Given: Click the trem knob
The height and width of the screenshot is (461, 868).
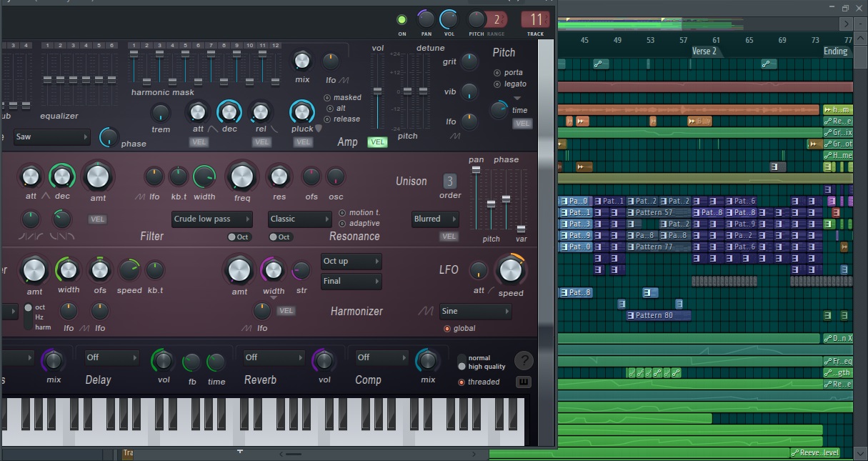Looking at the screenshot, I should [161, 112].
